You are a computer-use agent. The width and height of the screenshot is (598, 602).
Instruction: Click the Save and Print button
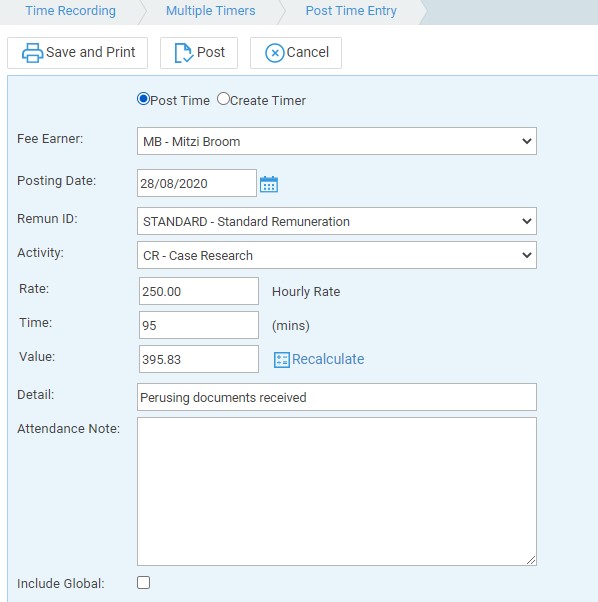click(x=78, y=53)
